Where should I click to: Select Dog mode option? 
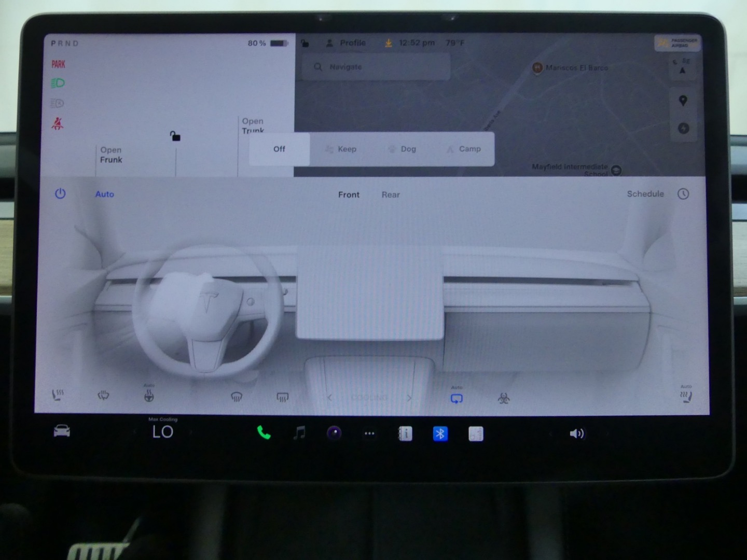403,149
